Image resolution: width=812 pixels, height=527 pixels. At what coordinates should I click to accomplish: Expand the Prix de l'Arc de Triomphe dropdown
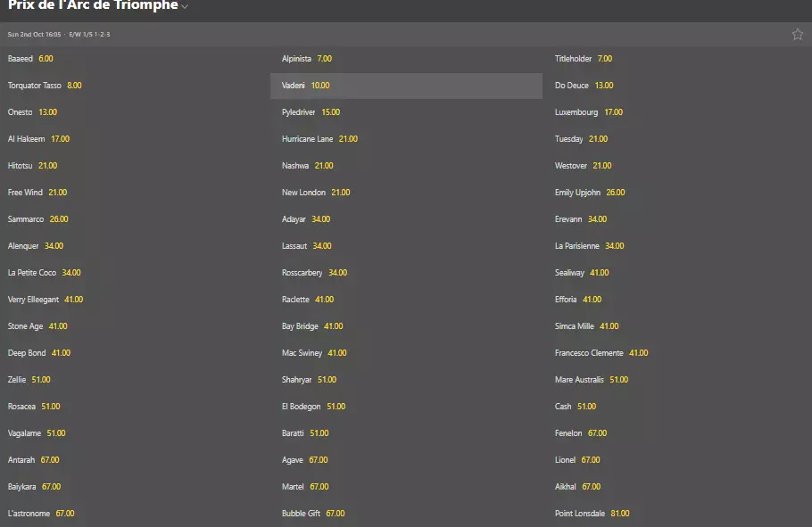pyautogui.click(x=185, y=7)
